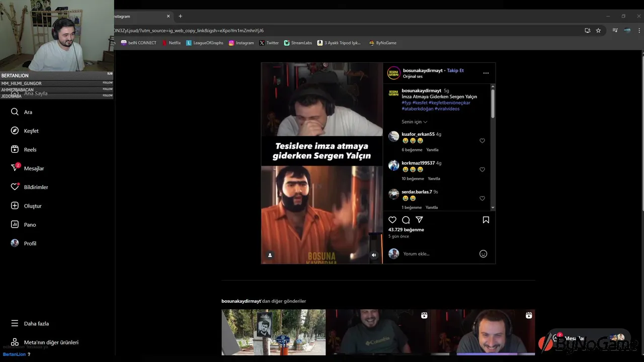Viewport: 644px width, 362px height.
Task: Open StreamLabs bookmark
Action: pos(298,43)
